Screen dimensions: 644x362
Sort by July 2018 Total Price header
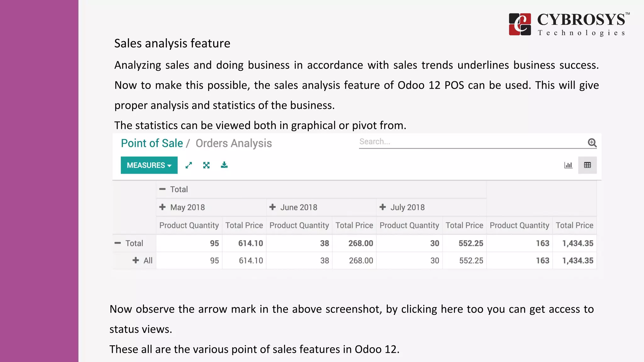(464, 225)
